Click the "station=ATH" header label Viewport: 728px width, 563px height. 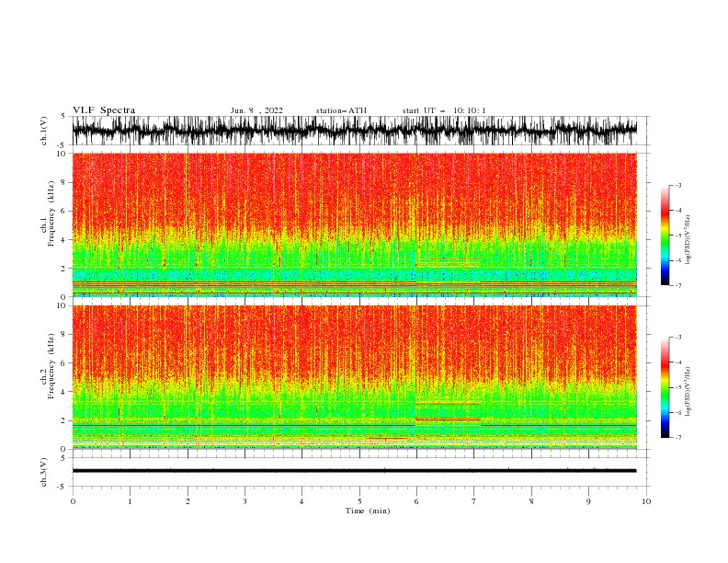pyautogui.click(x=341, y=110)
